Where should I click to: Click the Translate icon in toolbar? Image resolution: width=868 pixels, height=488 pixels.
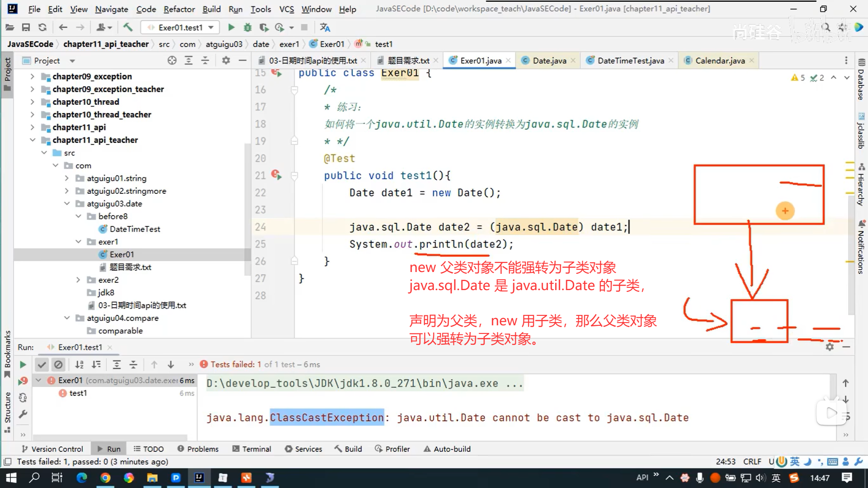325,28
